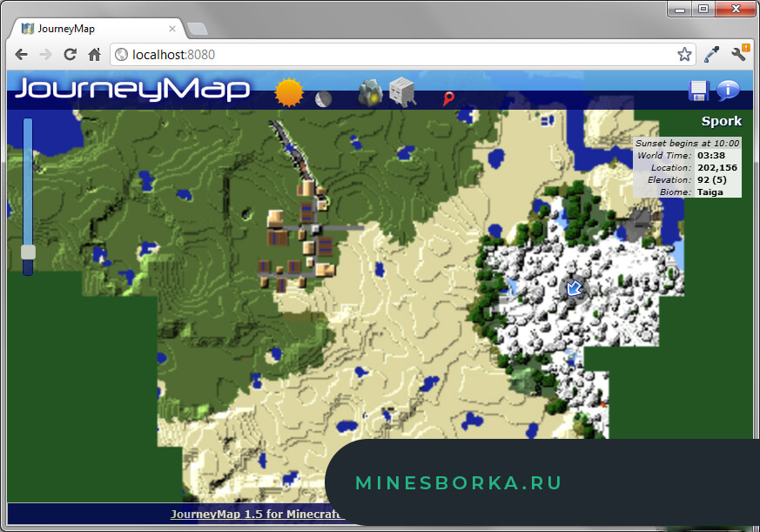This screenshot has height=532, width=760.
Task: Click the JourneyMap logo
Action: 132,89
